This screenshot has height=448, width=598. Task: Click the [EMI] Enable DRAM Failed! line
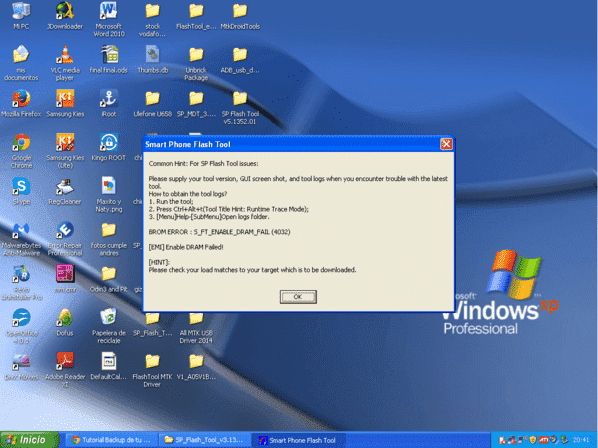[x=186, y=247]
